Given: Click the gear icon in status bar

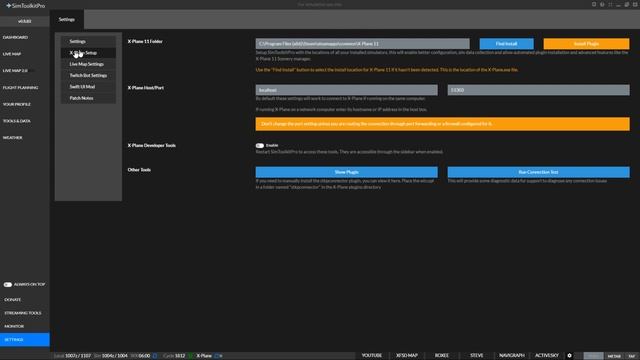Looking at the screenshot, I should point(570,356).
